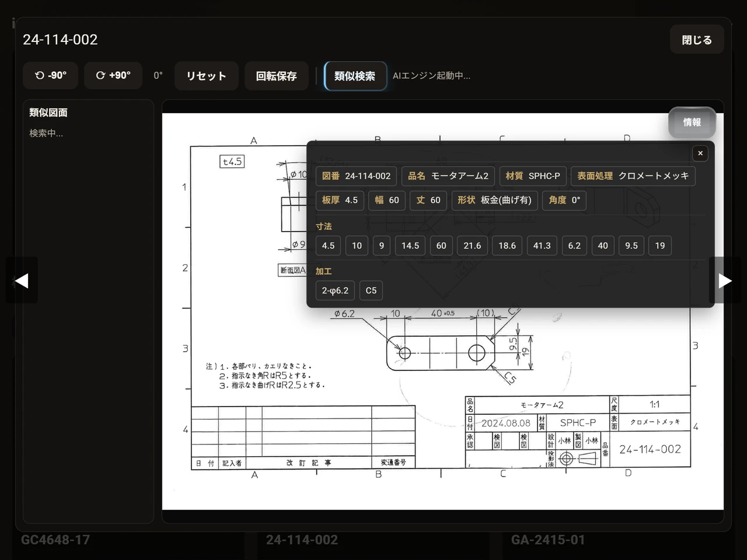Select 形状 板金(曲げ有) tag
747x560 pixels.
click(494, 200)
